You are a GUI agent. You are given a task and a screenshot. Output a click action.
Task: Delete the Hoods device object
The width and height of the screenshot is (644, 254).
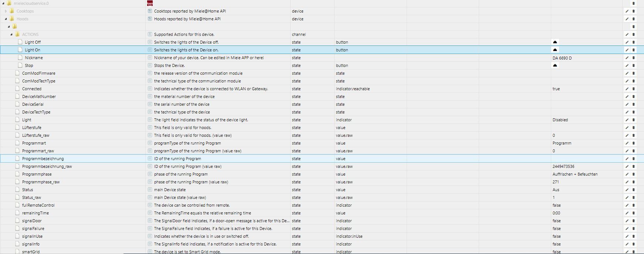click(x=634, y=19)
